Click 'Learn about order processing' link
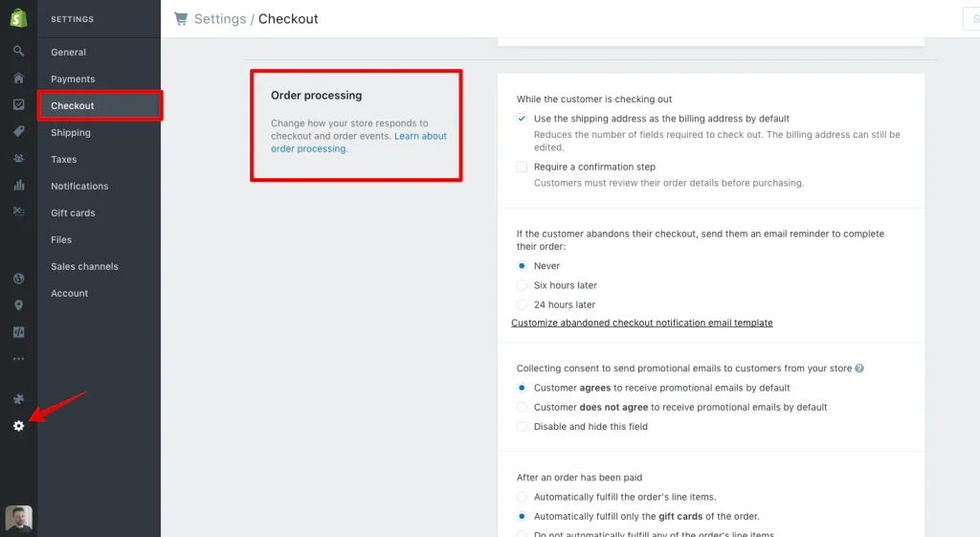Image resolution: width=980 pixels, height=537 pixels. tap(420, 137)
